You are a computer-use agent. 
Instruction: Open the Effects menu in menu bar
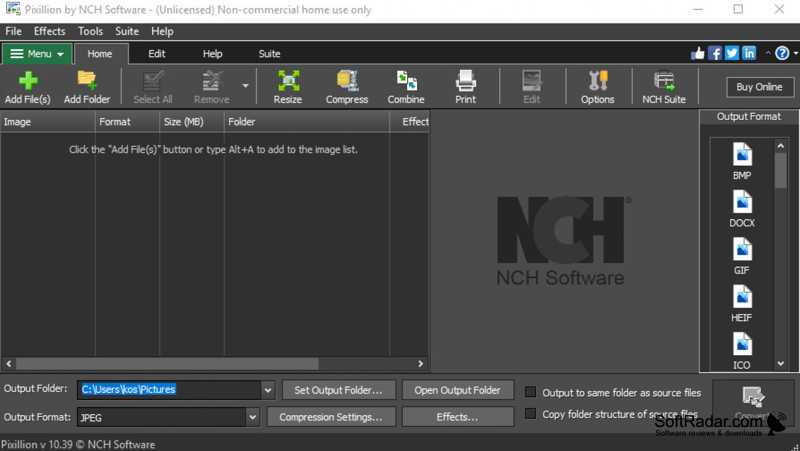tap(49, 31)
